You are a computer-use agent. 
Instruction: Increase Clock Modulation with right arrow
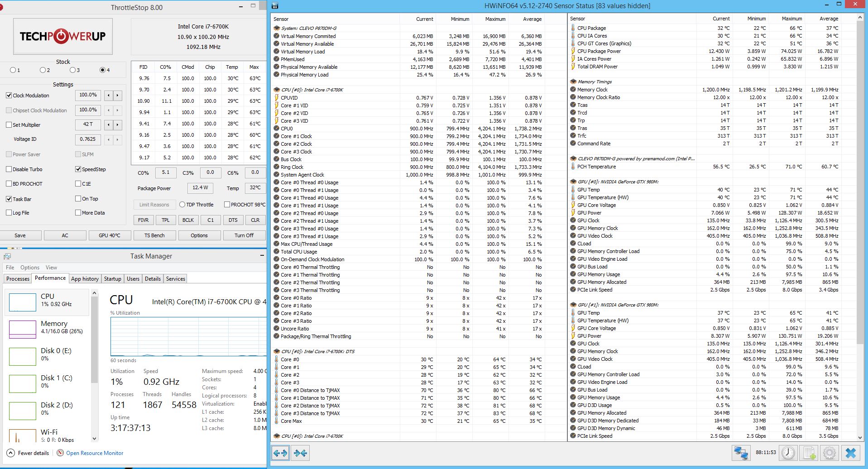(x=118, y=96)
